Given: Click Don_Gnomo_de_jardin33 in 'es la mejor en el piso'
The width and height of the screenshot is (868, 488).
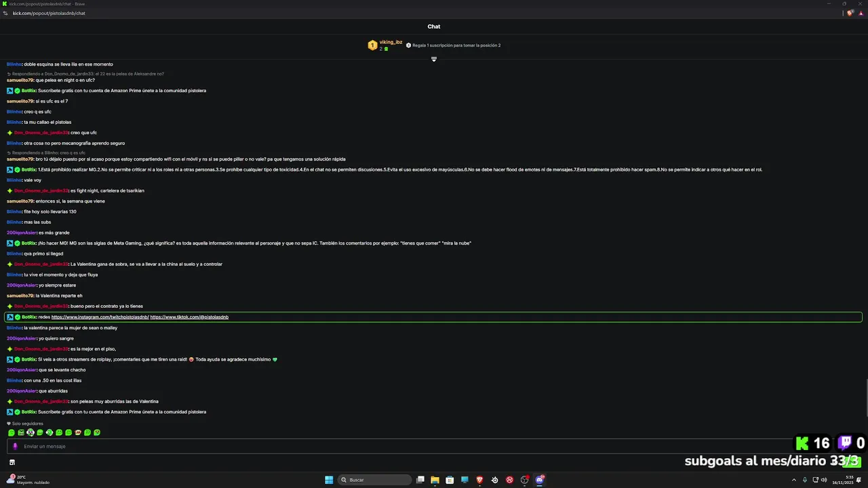Looking at the screenshot, I should [41, 349].
